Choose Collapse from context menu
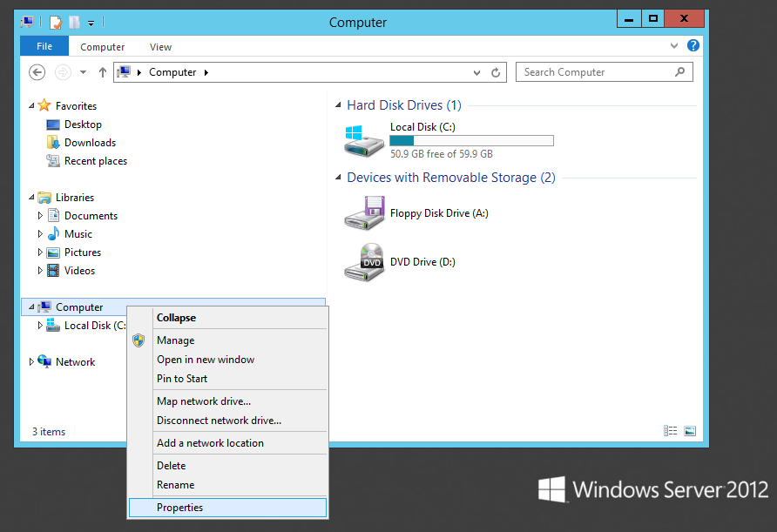This screenshot has height=532, width=777. coord(227,318)
